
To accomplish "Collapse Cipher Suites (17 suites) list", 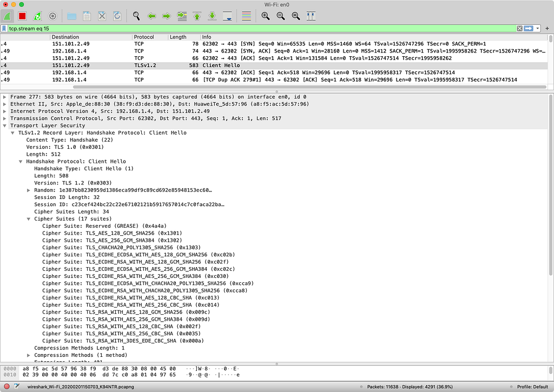I will tap(29, 219).
